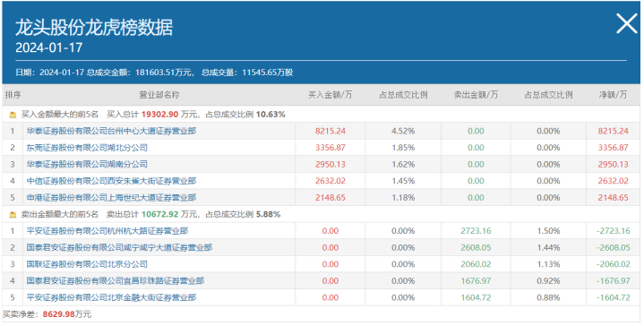The height and width of the screenshot is (326, 644).
Task: Click the 卖出金额/万 column header
Action: pos(476,95)
